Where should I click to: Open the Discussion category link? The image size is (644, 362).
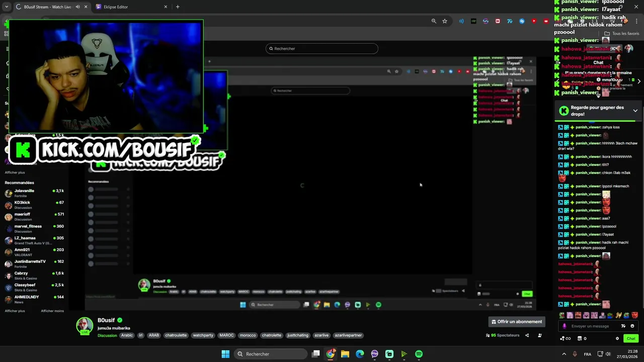point(107,335)
